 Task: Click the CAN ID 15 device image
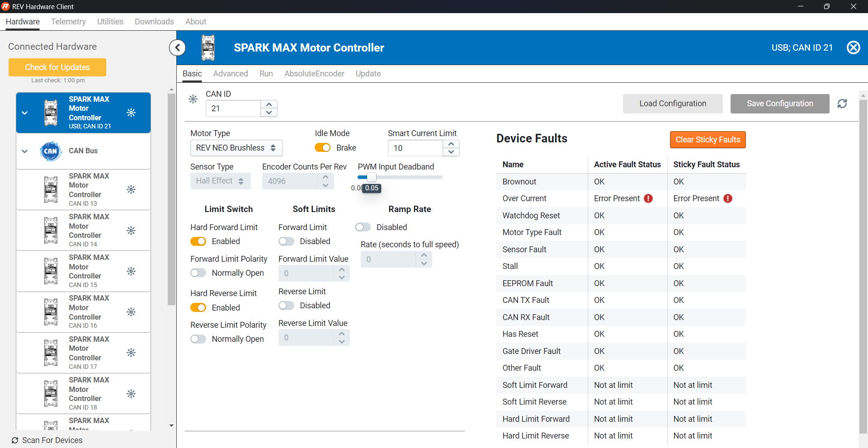click(x=51, y=271)
